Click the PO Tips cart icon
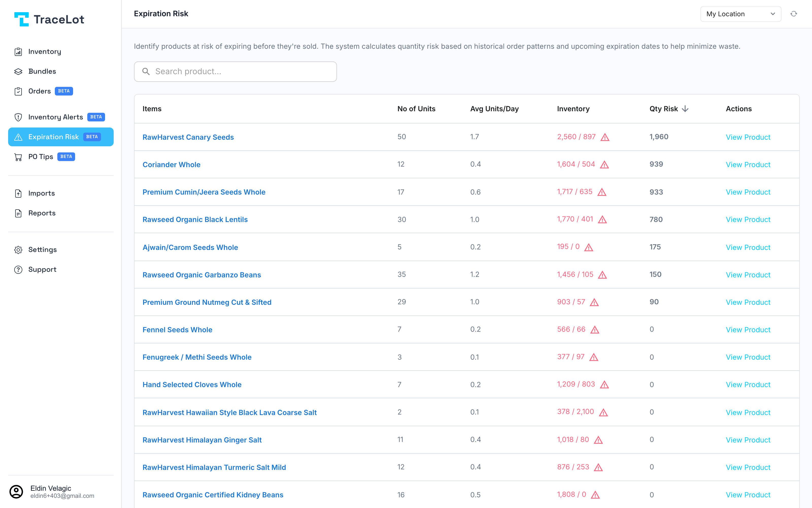The width and height of the screenshot is (812, 508). coord(19,157)
